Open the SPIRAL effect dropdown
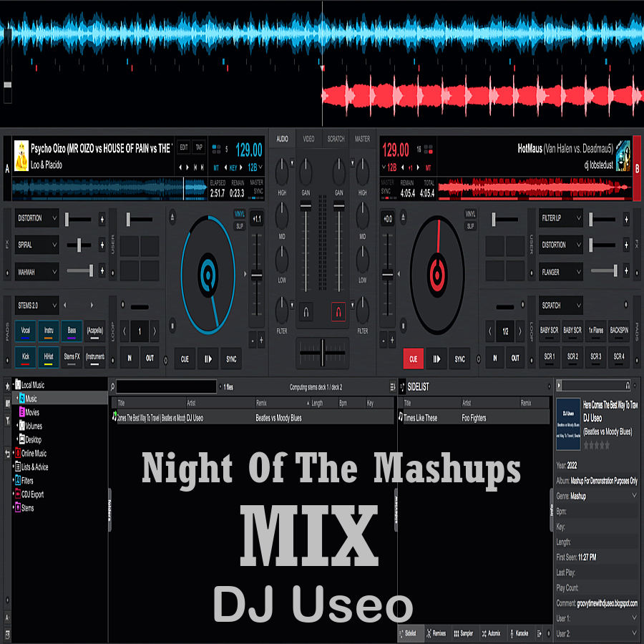This screenshot has height=644, width=644. tap(37, 245)
